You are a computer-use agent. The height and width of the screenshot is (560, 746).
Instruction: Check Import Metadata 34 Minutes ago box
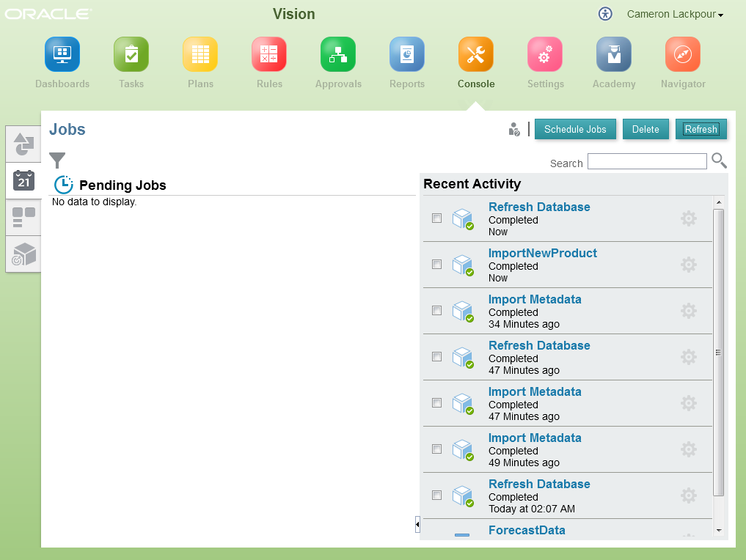pyautogui.click(x=436, y=311)
